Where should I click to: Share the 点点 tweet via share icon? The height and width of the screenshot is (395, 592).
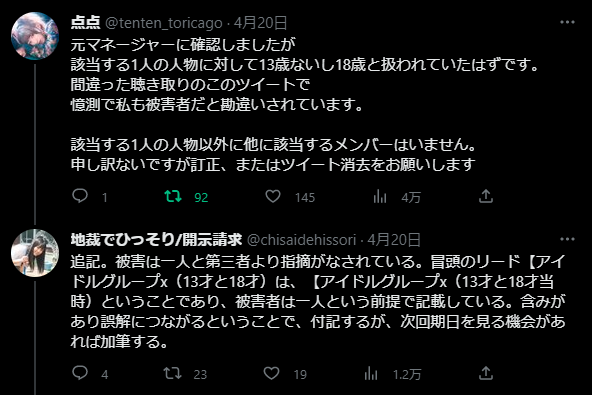coord(486,196)
